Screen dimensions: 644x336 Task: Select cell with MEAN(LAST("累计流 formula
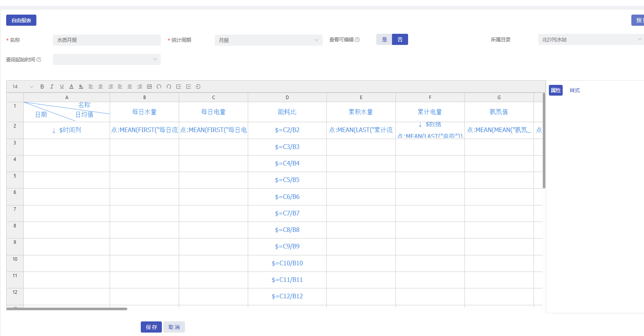point(361,131)
